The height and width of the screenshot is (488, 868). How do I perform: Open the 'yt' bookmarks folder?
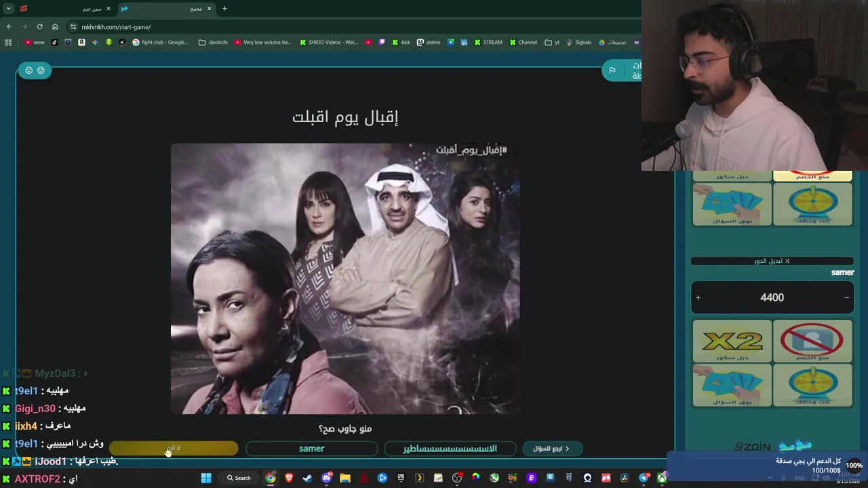pyautogui.click(x=552, y=42)
